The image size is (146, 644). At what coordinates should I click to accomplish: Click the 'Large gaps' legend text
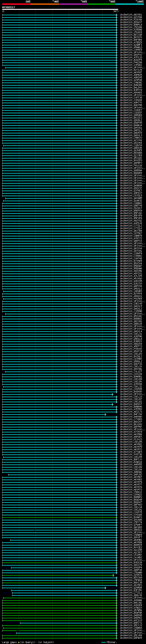click(10, 642)
